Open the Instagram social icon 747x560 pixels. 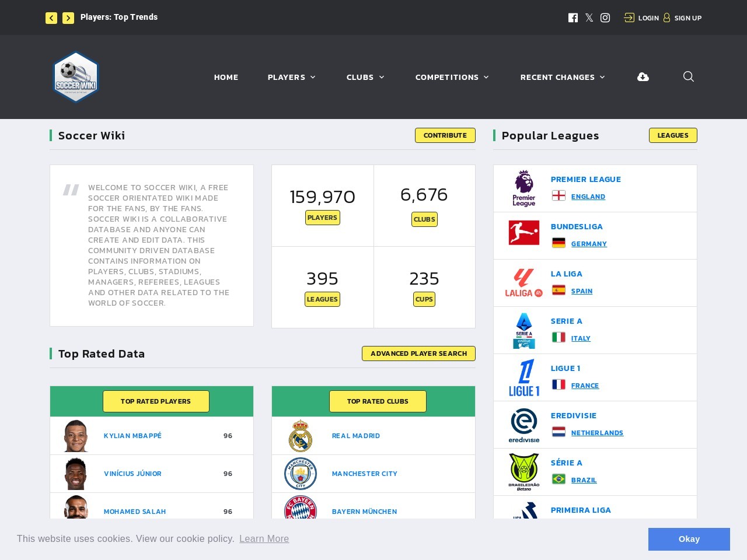(605, 18)
